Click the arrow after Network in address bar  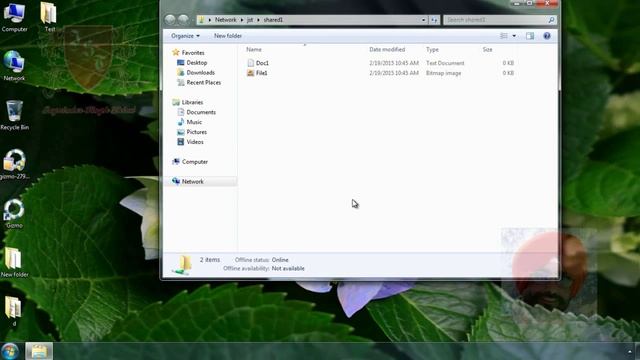pyautogui.click(x=242, y=20)
